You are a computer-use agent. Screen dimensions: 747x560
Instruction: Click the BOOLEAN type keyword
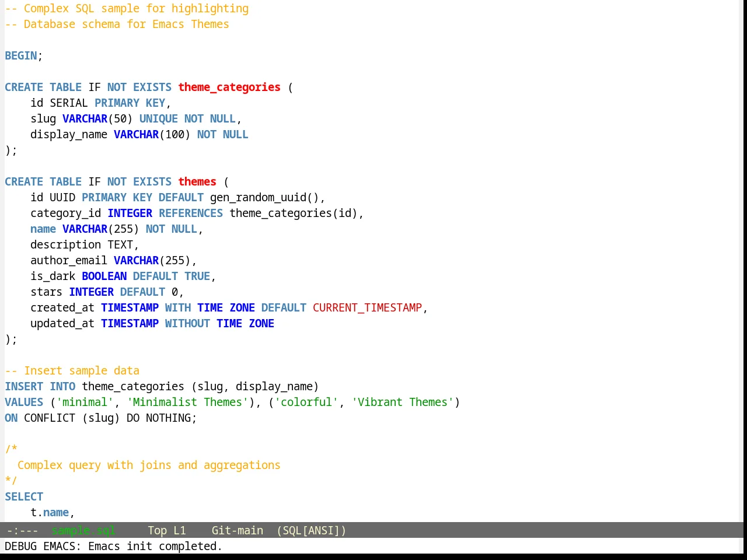click(x=104, y=276)
